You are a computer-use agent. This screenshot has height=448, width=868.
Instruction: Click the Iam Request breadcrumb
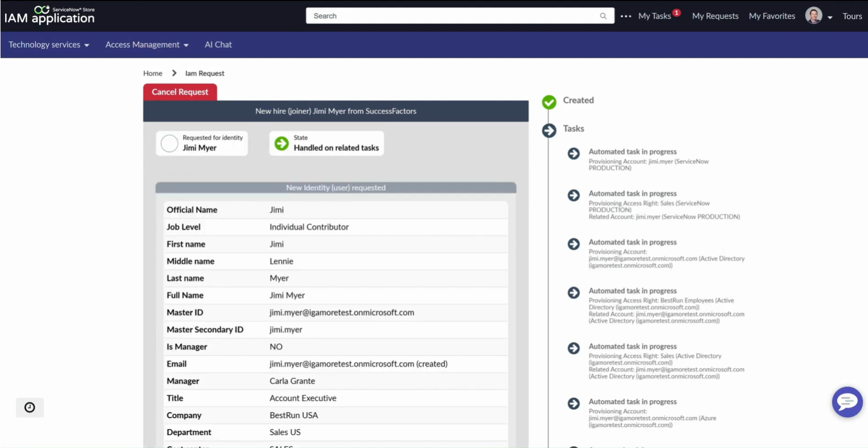coord(205,74)
